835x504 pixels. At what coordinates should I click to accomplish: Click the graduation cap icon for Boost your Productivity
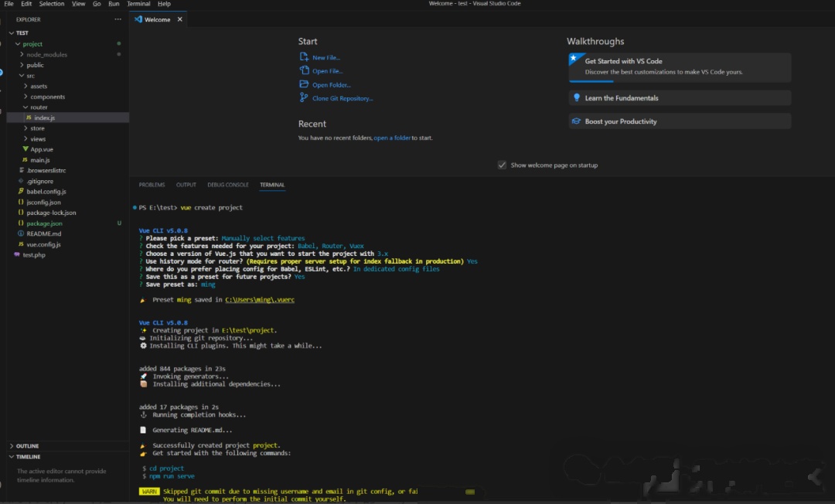pos(576,121)
